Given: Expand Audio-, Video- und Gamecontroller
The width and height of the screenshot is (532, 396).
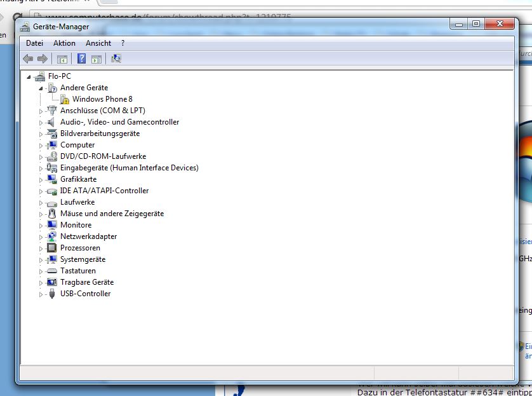Looking at the screenshot, I should pos(41,123).
